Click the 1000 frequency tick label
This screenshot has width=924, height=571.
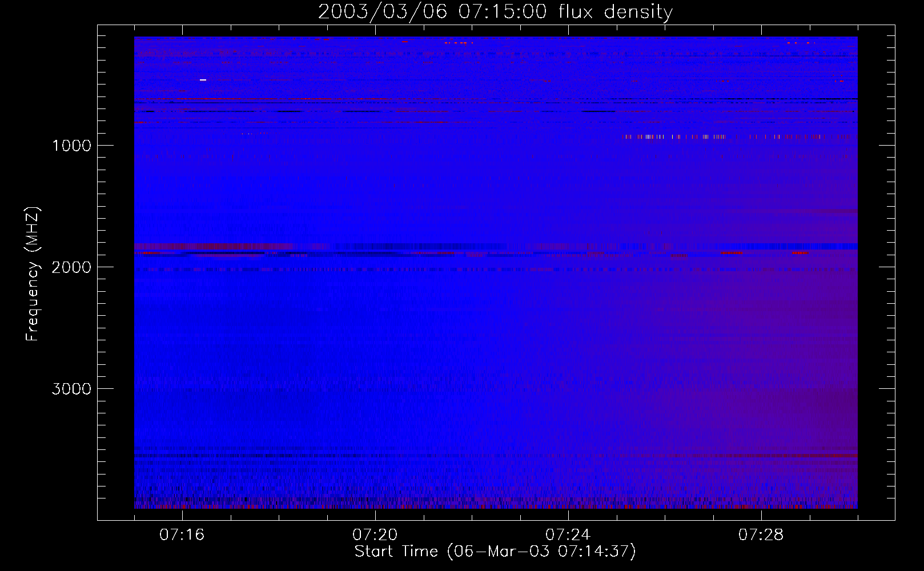point(71,146)
